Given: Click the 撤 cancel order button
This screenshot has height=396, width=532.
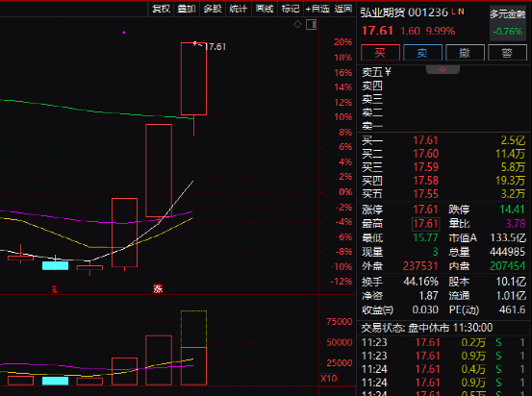Looking at the screenshot, I should click(x=465, y=53).
